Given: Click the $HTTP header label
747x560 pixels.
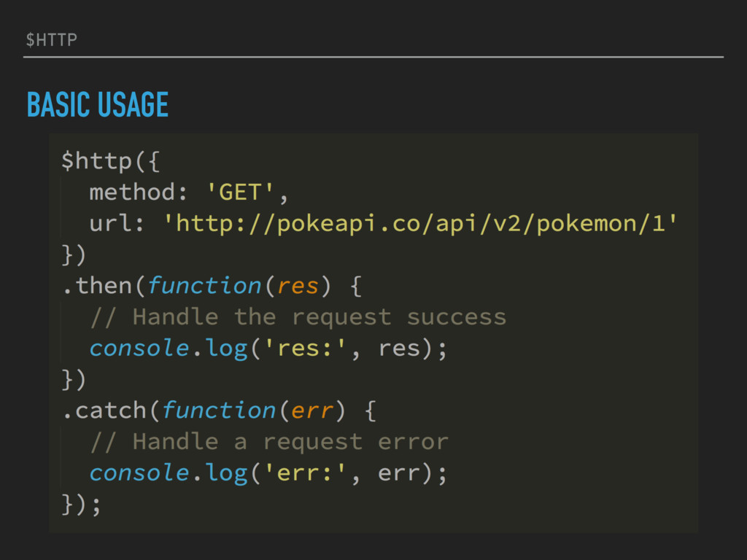Looking at the screenshot, I should tap(52, 39).
